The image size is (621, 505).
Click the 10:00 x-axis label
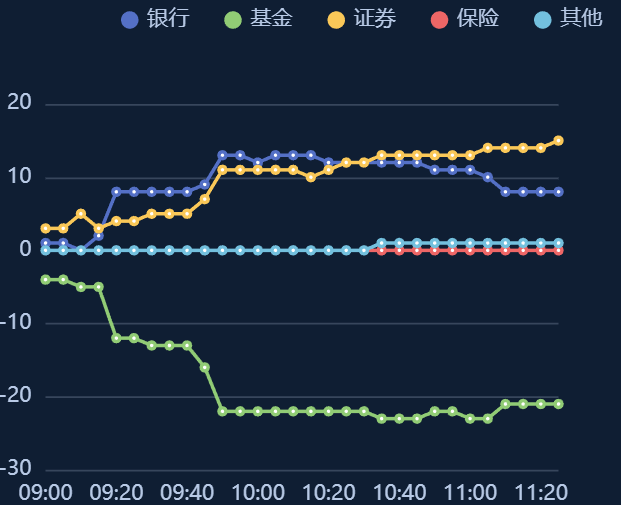(258, 492)
